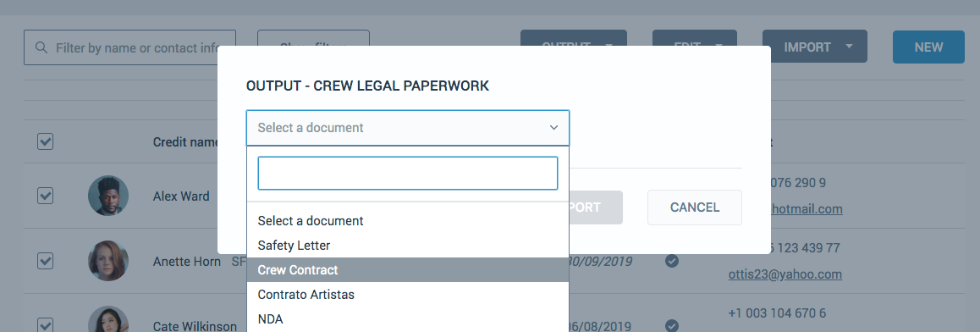The width and height of the screenshot is (980, 332).
Task: Select the Crew Contract option
Action: point(408,269)
